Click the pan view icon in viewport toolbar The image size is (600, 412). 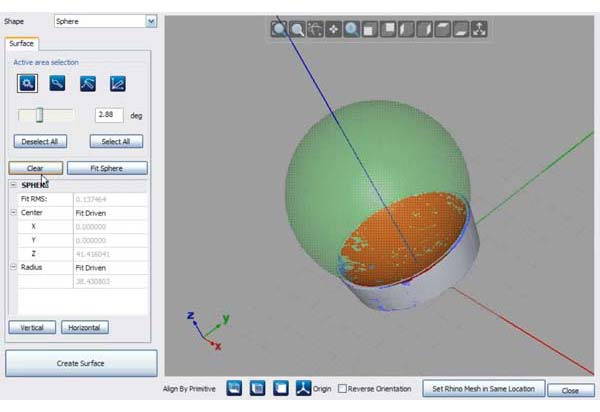[x=334, y=29]
